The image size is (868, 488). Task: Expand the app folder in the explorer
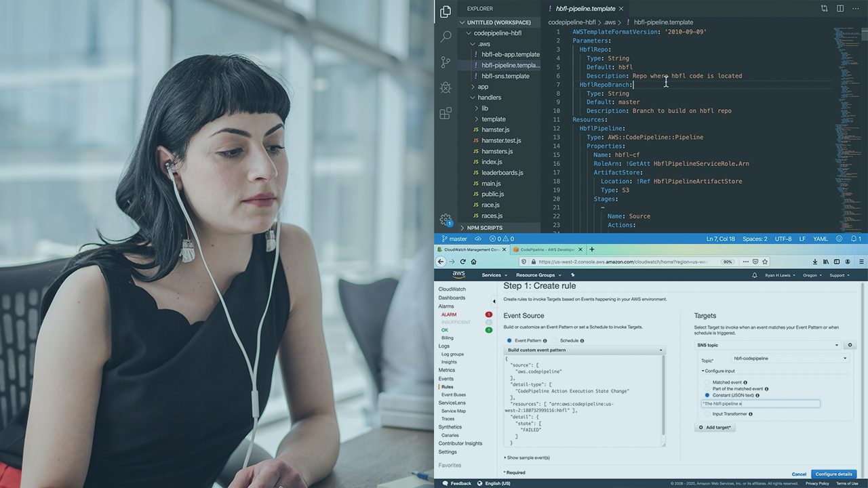pos(483,87)
